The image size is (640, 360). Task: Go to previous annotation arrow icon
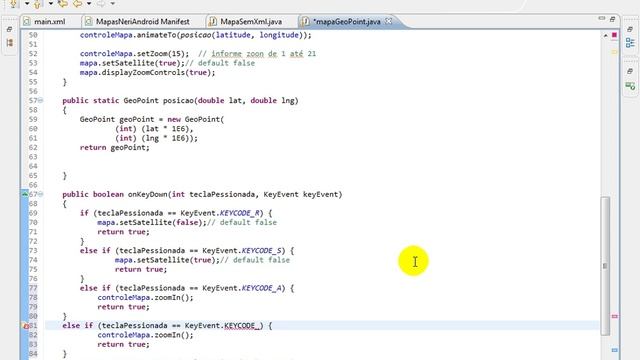point(37,4)
